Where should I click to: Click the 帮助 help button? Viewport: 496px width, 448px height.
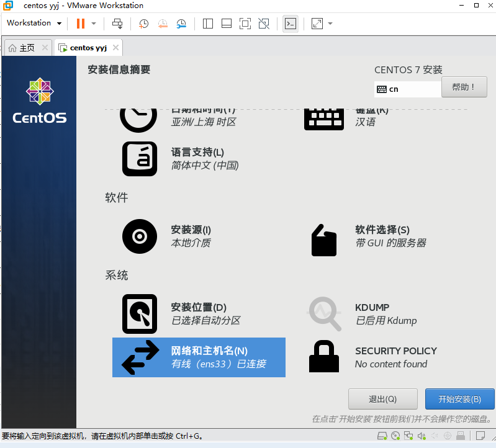point(464,87)
